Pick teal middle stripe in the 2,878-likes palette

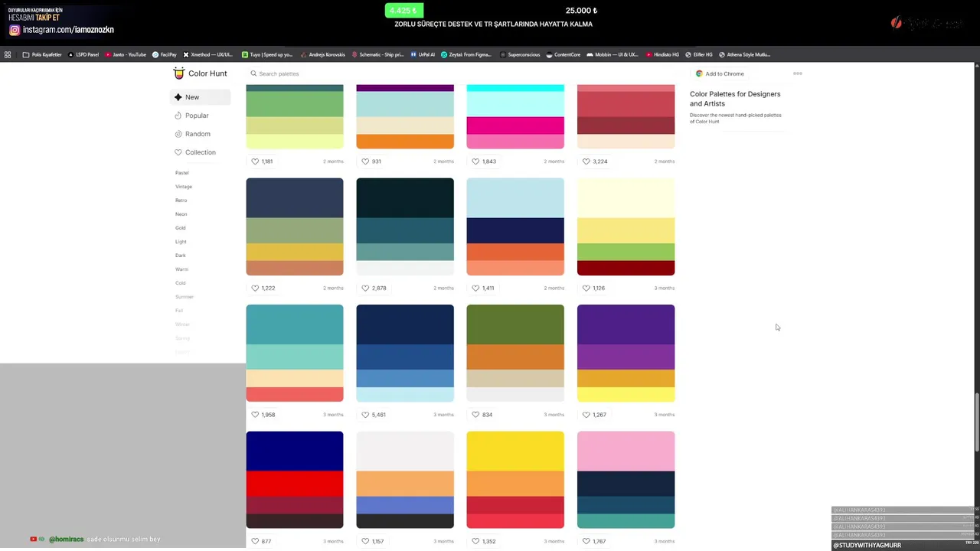coord(405,230)
